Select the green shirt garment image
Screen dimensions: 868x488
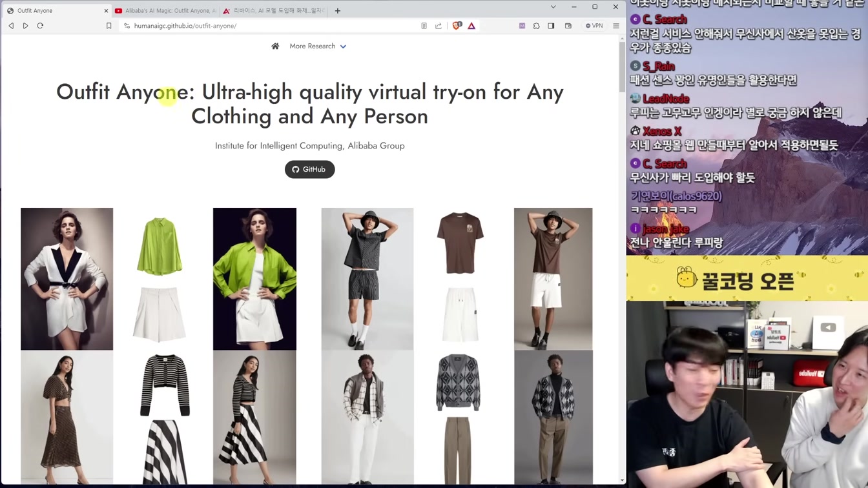pos(160,246)
